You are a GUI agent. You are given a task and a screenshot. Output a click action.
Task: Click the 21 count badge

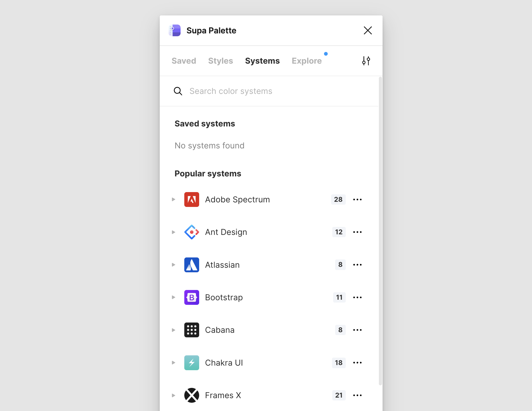(339, 395)
